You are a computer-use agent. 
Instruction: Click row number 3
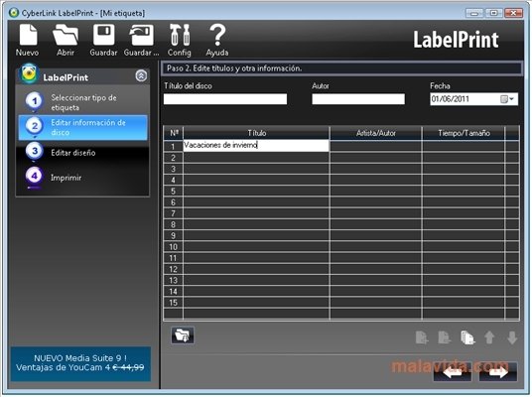pos(174,169)
